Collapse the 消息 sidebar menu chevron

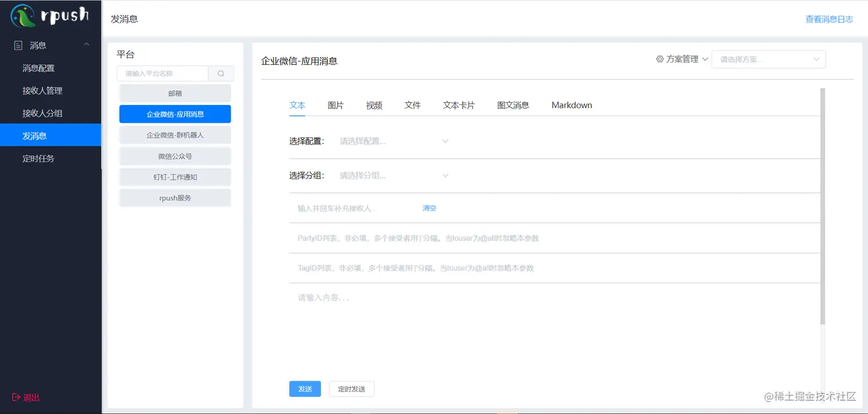(x=86, y=44)
